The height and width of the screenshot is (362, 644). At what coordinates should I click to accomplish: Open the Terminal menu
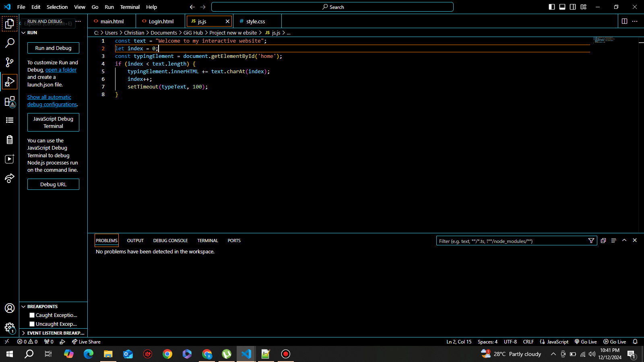click(130, 7)
